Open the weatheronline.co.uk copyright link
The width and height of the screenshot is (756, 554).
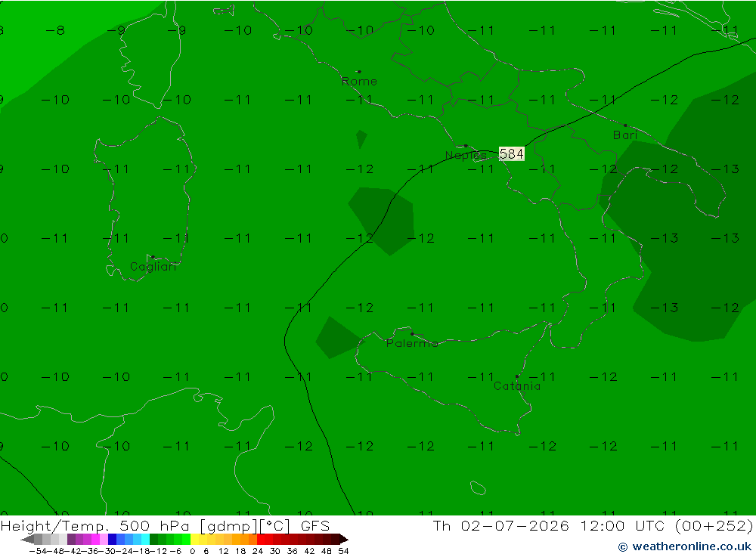685,546
